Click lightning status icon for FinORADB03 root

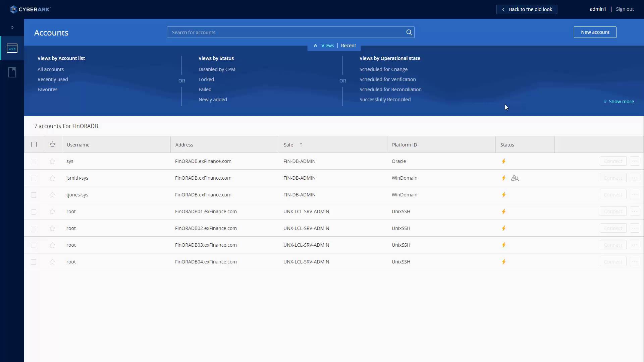(x=503, y=245)
